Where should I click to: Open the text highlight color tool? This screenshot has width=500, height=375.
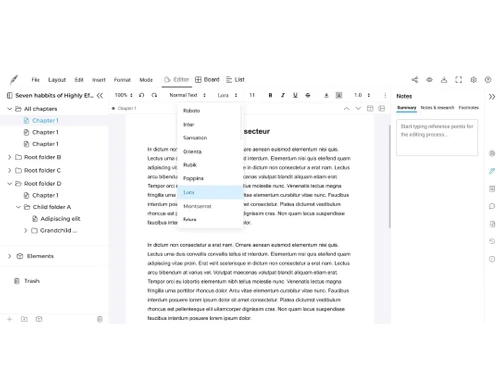339,95
